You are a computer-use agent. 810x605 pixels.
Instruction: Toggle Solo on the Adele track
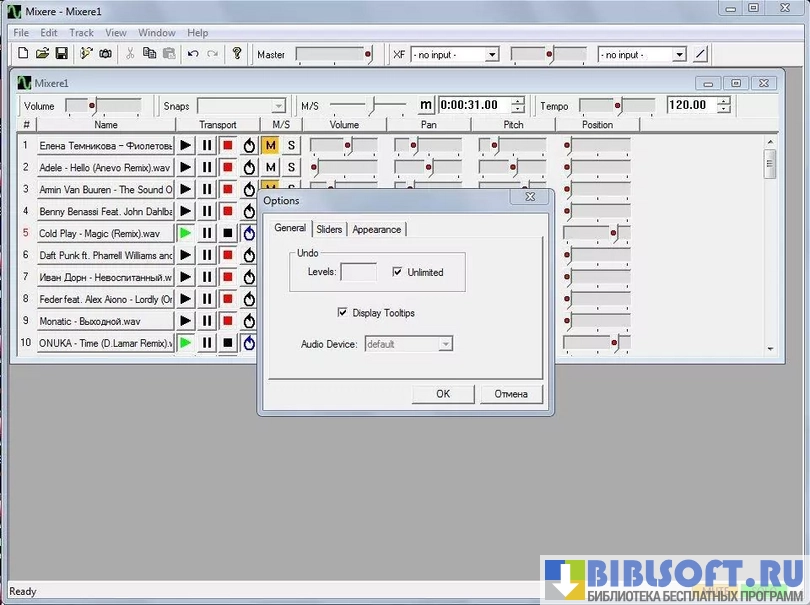291,168
